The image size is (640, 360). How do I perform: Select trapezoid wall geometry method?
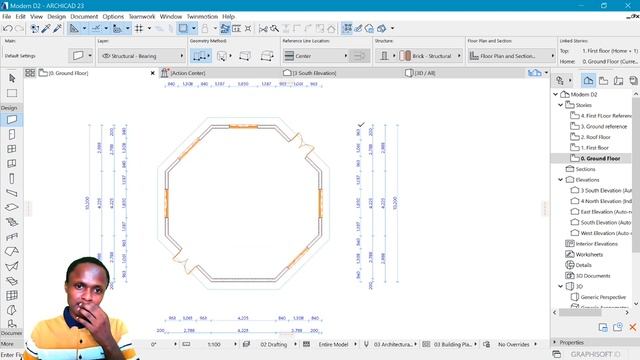222,56
